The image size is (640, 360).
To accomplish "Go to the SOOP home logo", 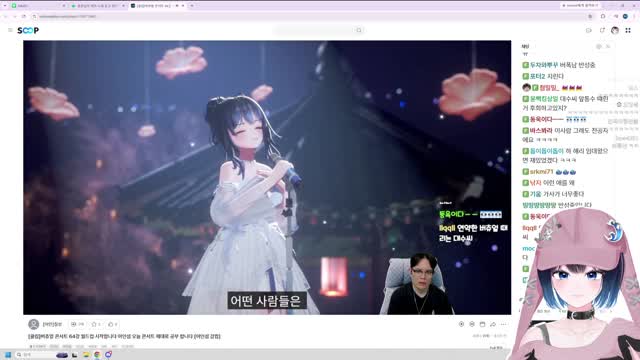I will point(28,30).
